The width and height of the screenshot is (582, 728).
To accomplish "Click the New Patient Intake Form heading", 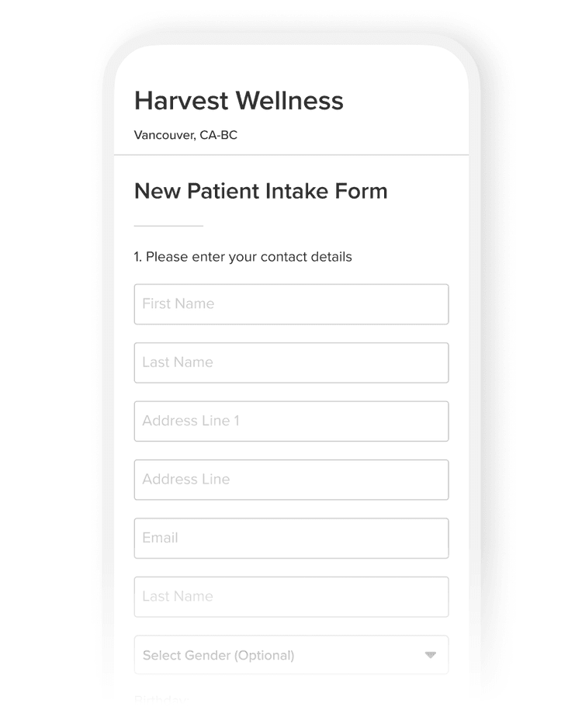I will point(261,191).
